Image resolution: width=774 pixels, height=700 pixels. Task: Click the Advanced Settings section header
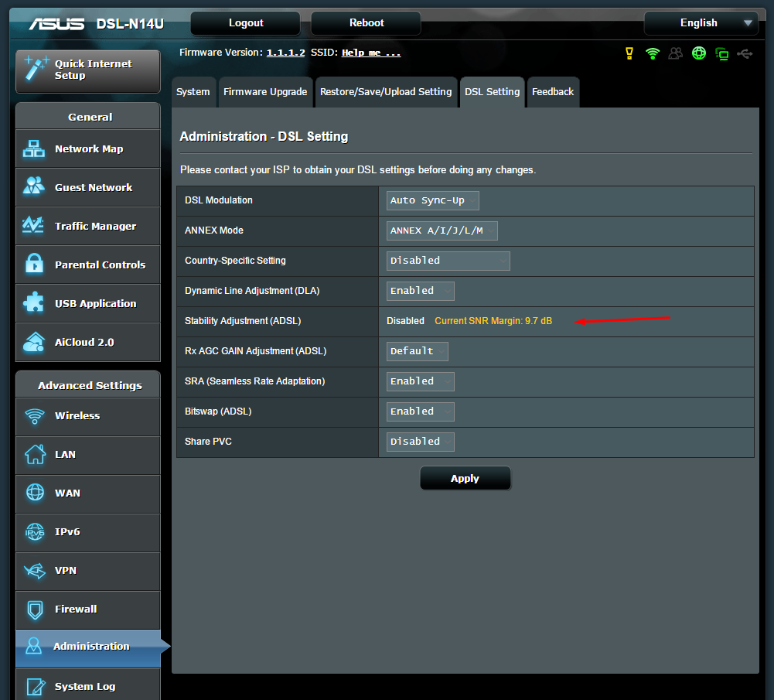pyautogui.click(x=90, y=385)
